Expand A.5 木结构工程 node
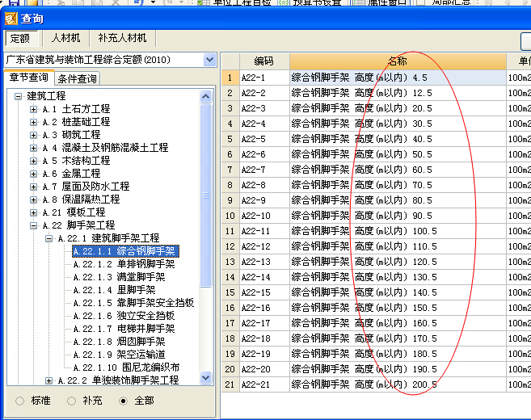The image size is (531, 420). point(33,161)
